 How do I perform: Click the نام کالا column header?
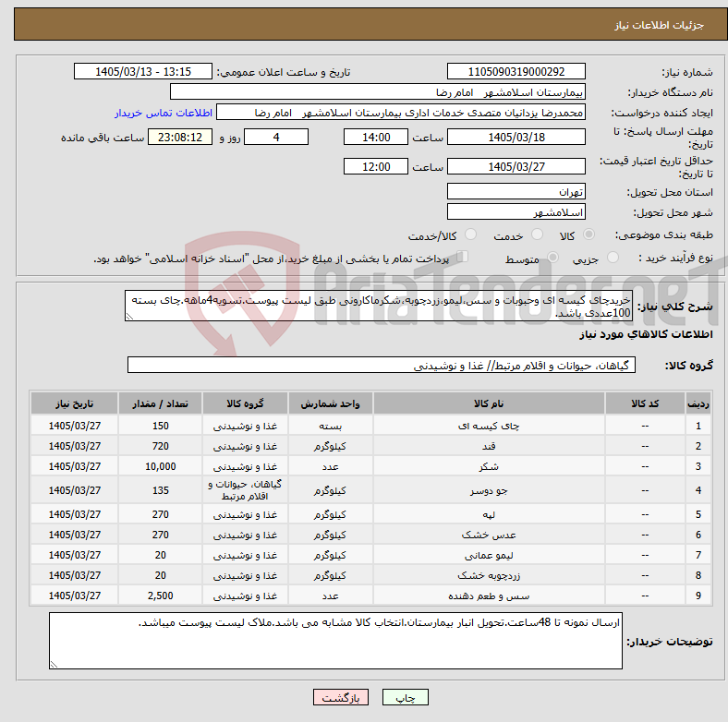(489, 403)
